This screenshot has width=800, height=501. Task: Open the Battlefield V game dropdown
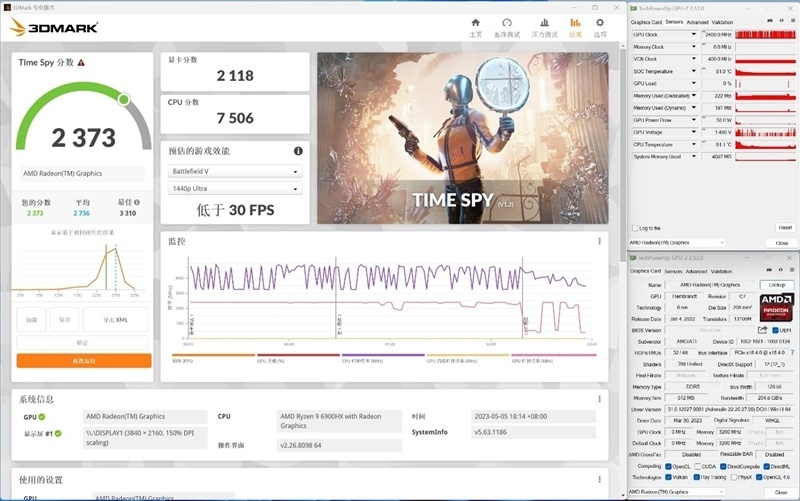point(233,171)
